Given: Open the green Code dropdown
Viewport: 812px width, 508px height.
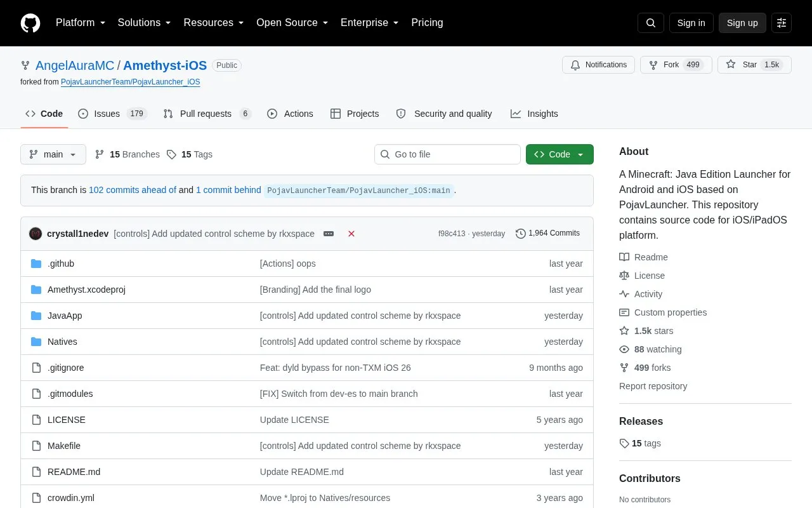Looking at the screenshot, I should pos(560,154).
